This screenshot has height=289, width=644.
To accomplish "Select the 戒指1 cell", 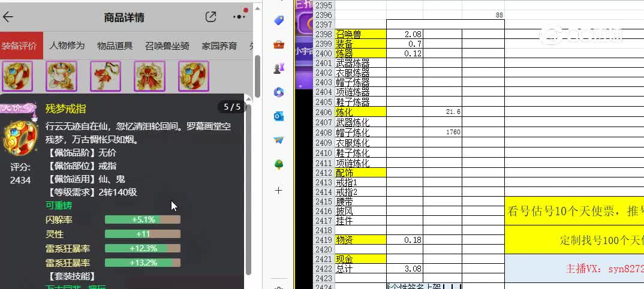I will (360, 183).
